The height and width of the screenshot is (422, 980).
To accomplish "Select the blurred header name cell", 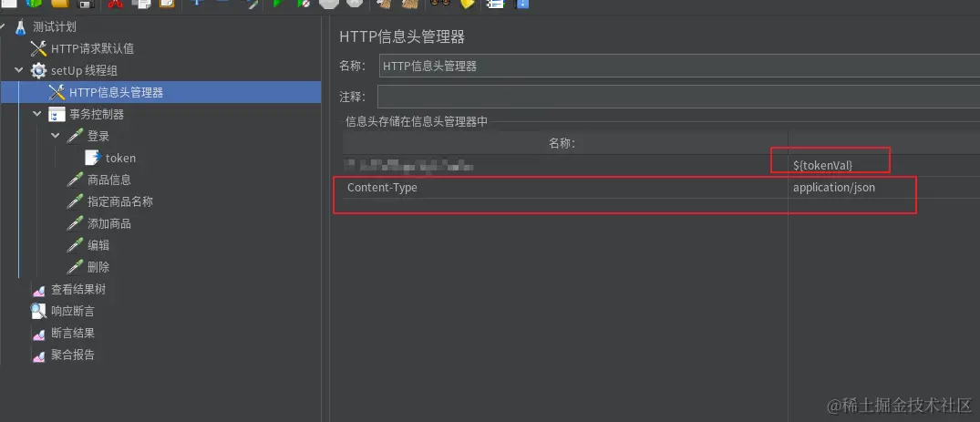I will point(565,166).
